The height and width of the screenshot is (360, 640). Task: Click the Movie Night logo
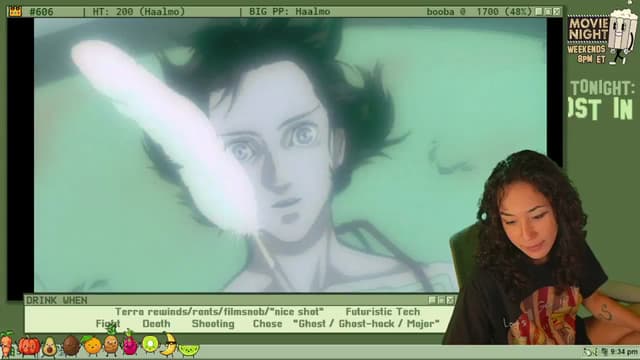(588, 29)
